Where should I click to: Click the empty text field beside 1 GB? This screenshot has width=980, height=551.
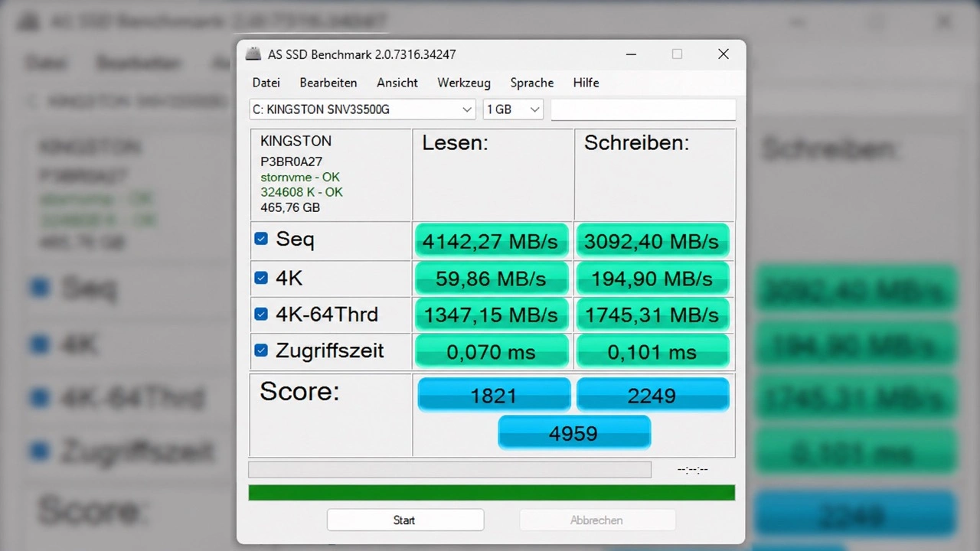point(643,109)
